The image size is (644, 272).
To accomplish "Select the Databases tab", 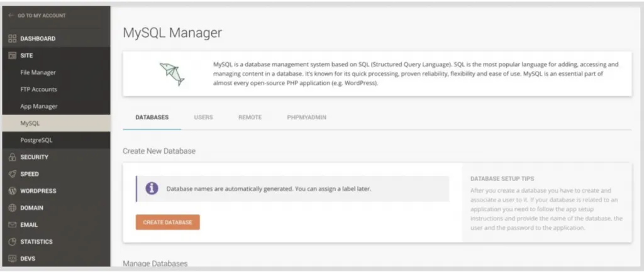I will coord(152,117).
